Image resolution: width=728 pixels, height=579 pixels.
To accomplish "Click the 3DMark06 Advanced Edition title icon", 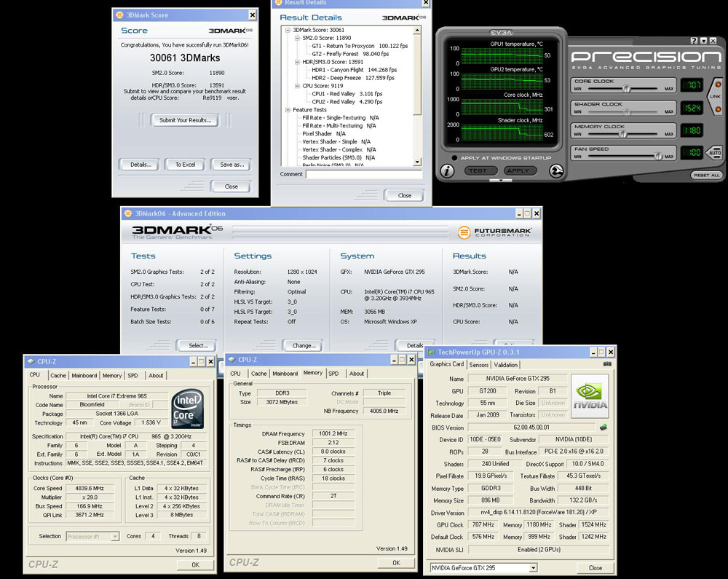I will 127,213.
